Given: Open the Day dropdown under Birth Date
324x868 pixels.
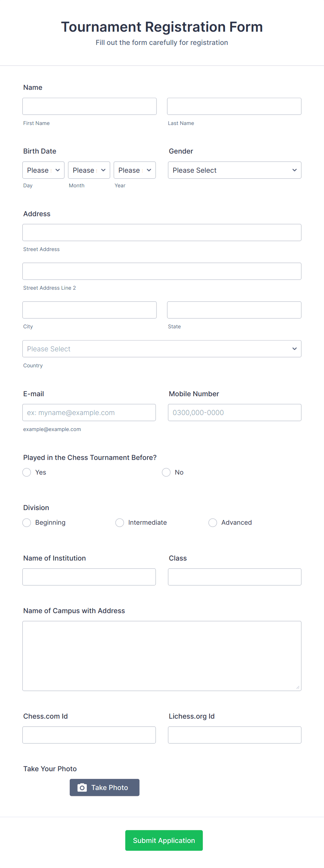Looking at the screenshot, I should 43,170.
